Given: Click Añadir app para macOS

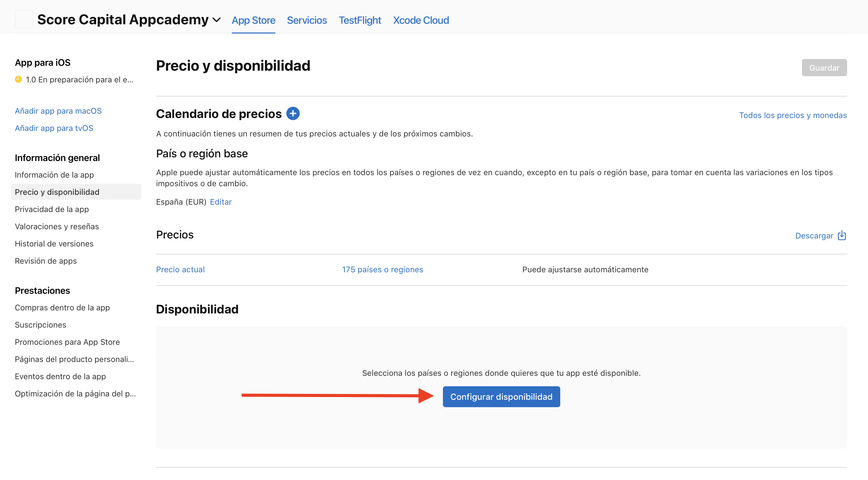Looking at the screenshot, I should [58, 111].
